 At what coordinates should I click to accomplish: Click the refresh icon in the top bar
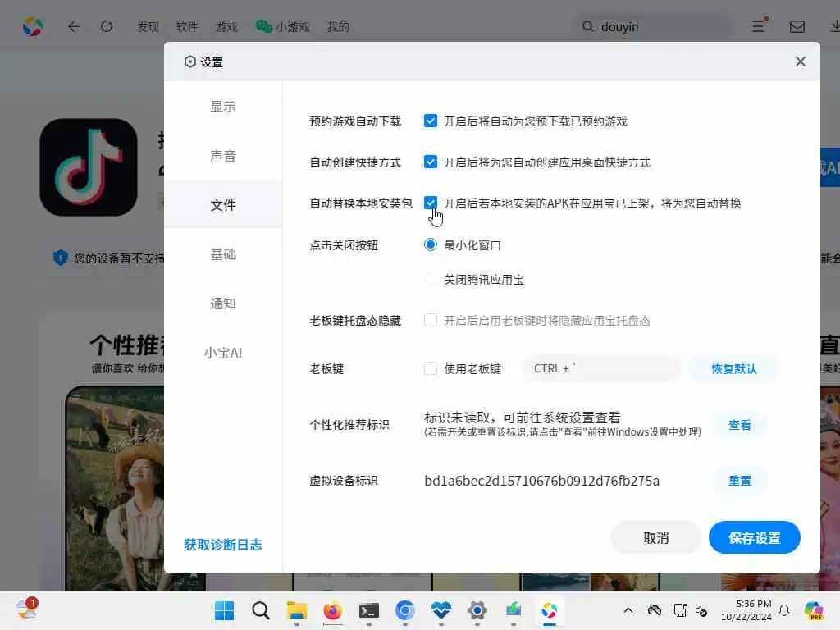[107, 26]
